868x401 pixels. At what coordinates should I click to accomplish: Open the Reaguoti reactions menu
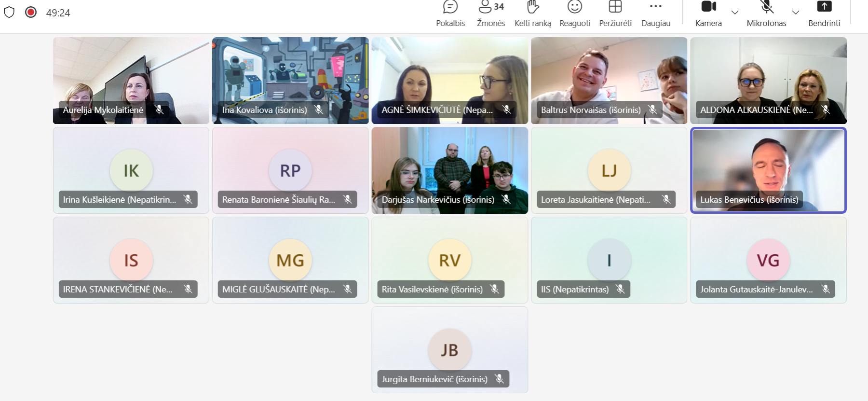[574, 14]
